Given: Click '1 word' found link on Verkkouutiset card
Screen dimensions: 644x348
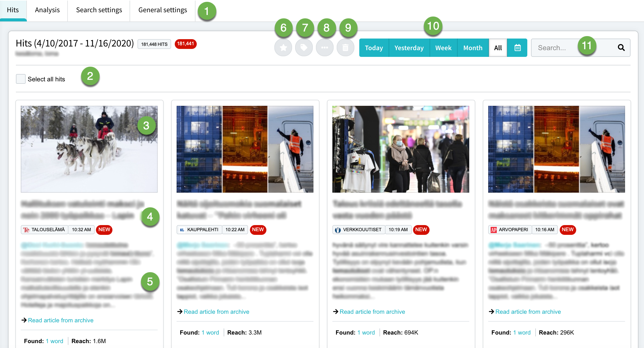Looking at the screenshot, I should pos(366,332).
